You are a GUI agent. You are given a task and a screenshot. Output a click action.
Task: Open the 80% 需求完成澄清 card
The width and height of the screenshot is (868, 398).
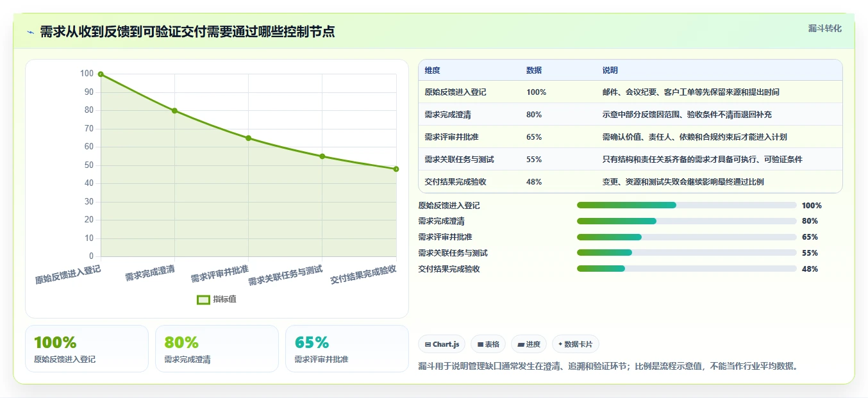pyautogui.click(x=217, y=349)
